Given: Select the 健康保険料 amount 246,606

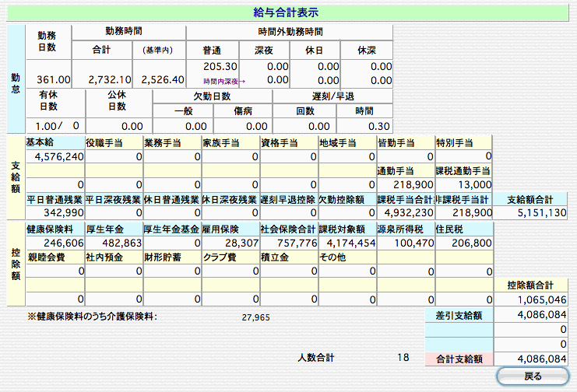Looking at the screenshot, I should [x=55, y=243].
